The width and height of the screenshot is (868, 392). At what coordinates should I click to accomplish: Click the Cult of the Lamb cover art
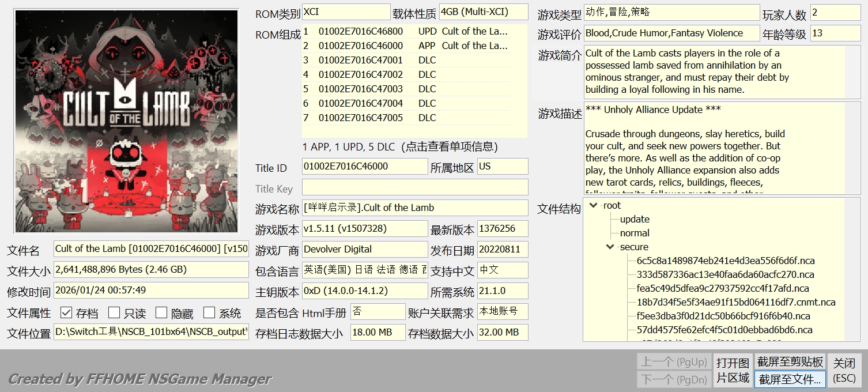126,121
